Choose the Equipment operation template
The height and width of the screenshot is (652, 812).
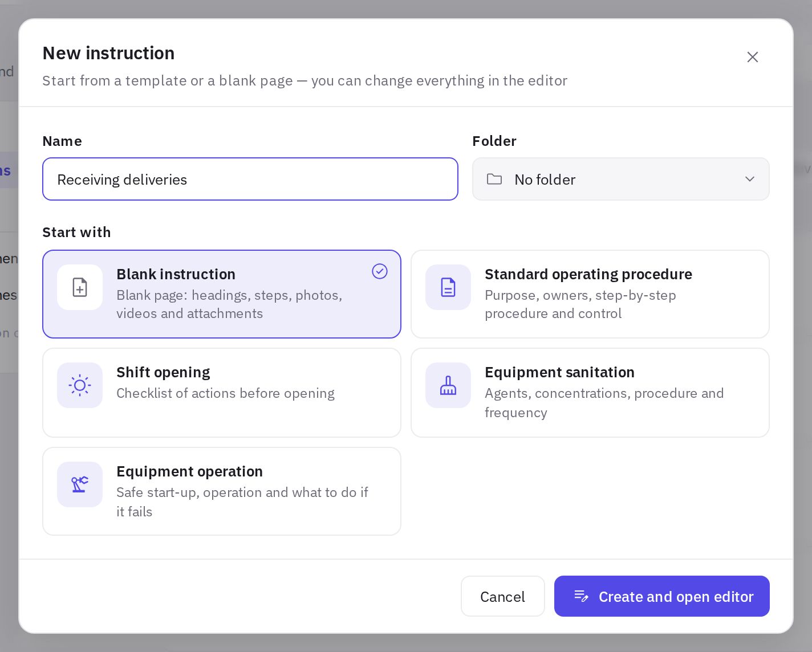pos(222,491)
